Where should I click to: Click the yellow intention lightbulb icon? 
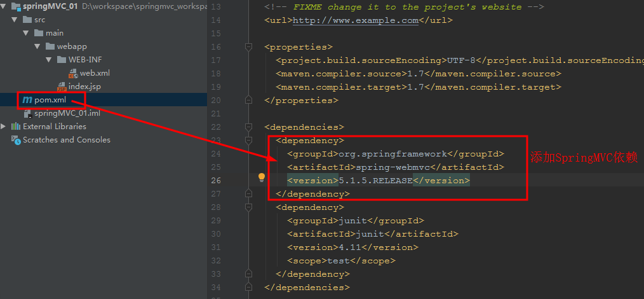(x=261, y=178)
